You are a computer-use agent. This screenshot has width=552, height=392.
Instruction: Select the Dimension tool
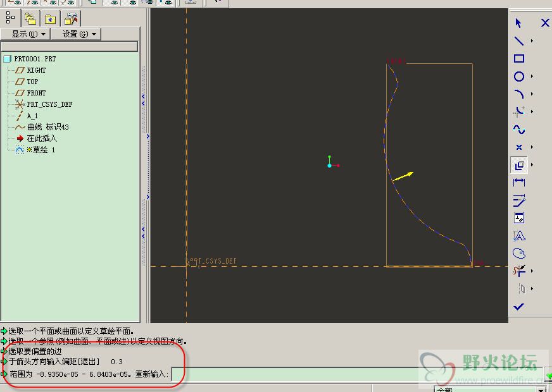(519, 182)
